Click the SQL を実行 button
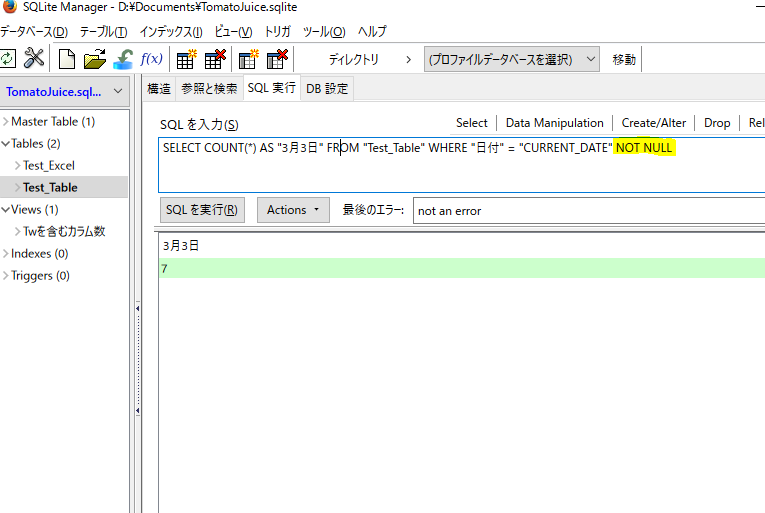This screenshot has width=765, height=513. (x=203, y=210)
